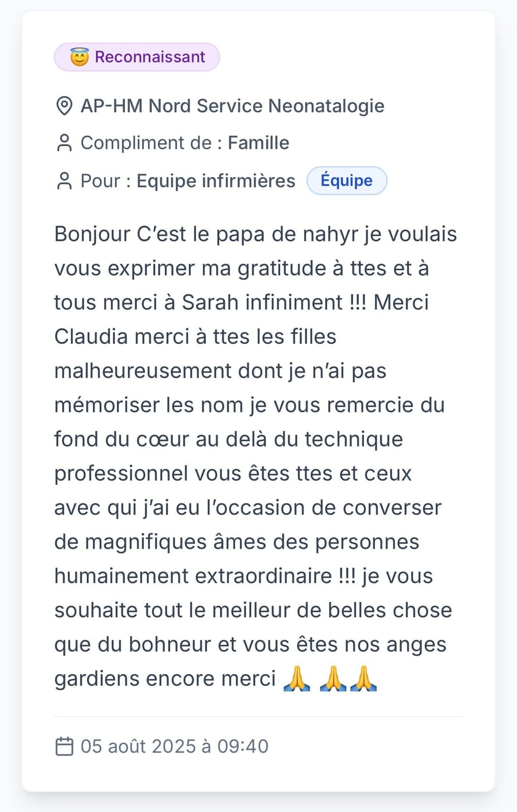Click the first praying hands emoji

[297, 679]
